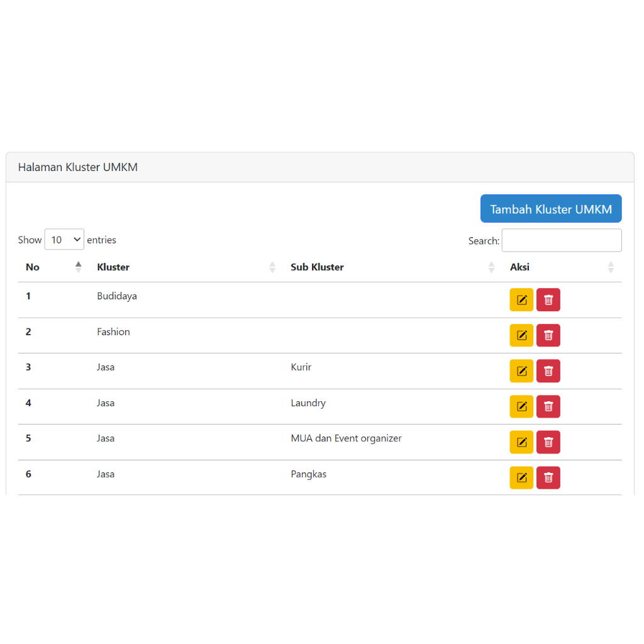Delete the Jasa Pangkas row

pyautogui.click(x=548, y=478)
